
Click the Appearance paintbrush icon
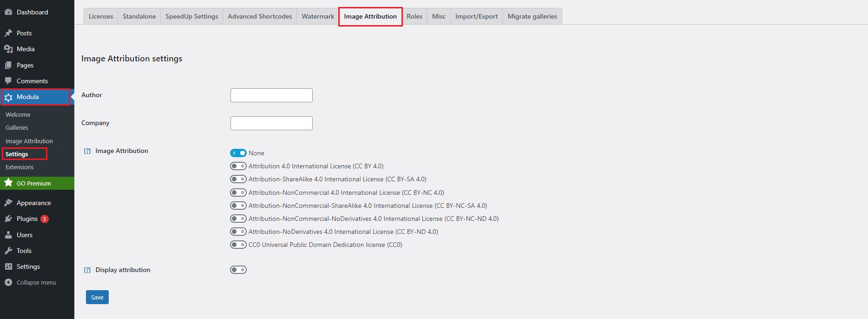click(x=8, y=203)
